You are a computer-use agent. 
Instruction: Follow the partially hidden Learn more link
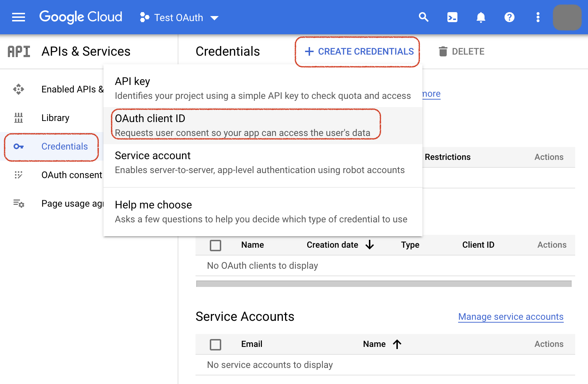pos(431,94)
